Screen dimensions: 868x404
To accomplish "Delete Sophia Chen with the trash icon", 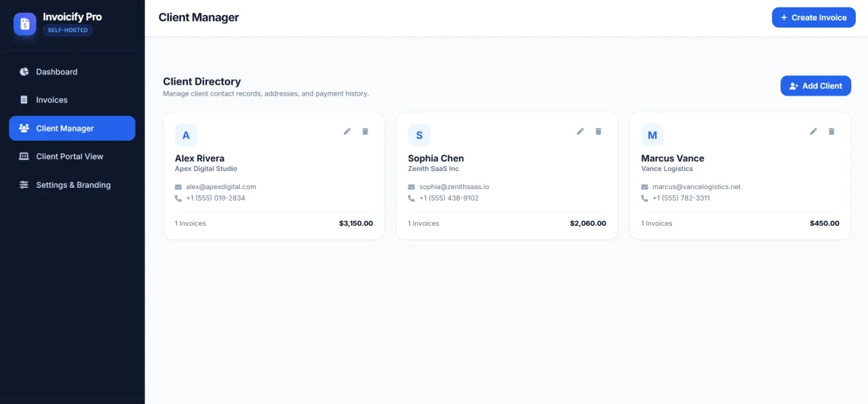I will click(x=598, y=132).
